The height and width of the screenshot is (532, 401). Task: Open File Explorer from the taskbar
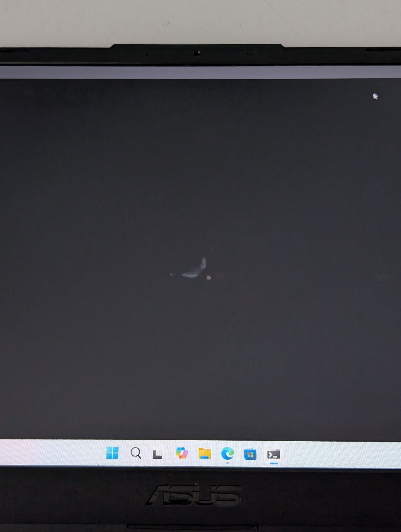pyautogui.click(x=205, y=453)
